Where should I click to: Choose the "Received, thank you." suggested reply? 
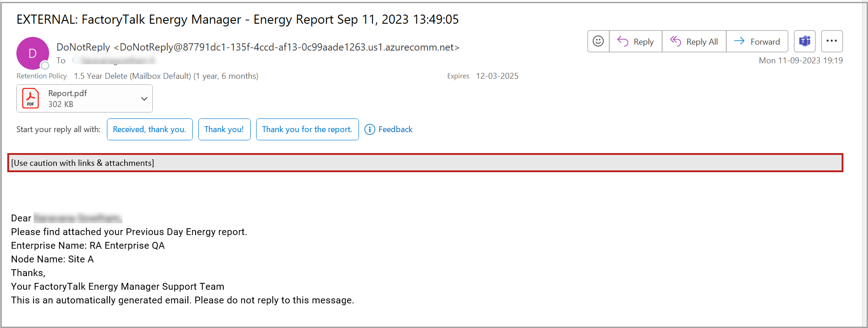point(150,129)
